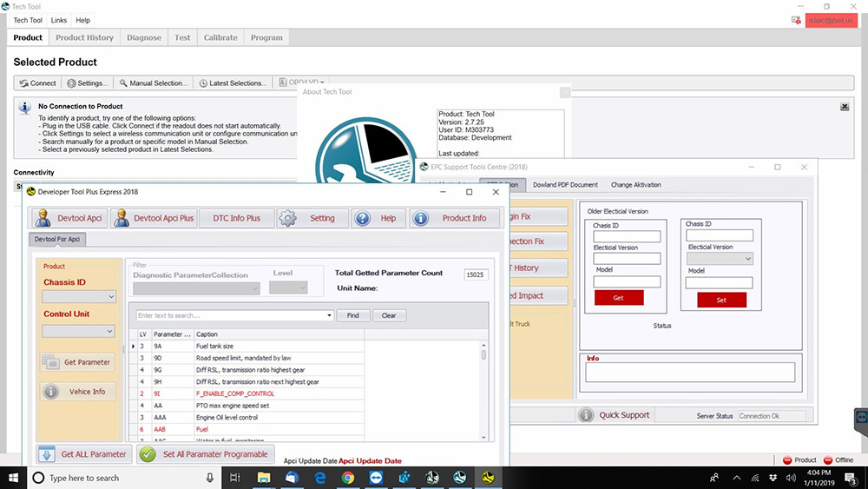Select the Fuel tank size row

247,346
